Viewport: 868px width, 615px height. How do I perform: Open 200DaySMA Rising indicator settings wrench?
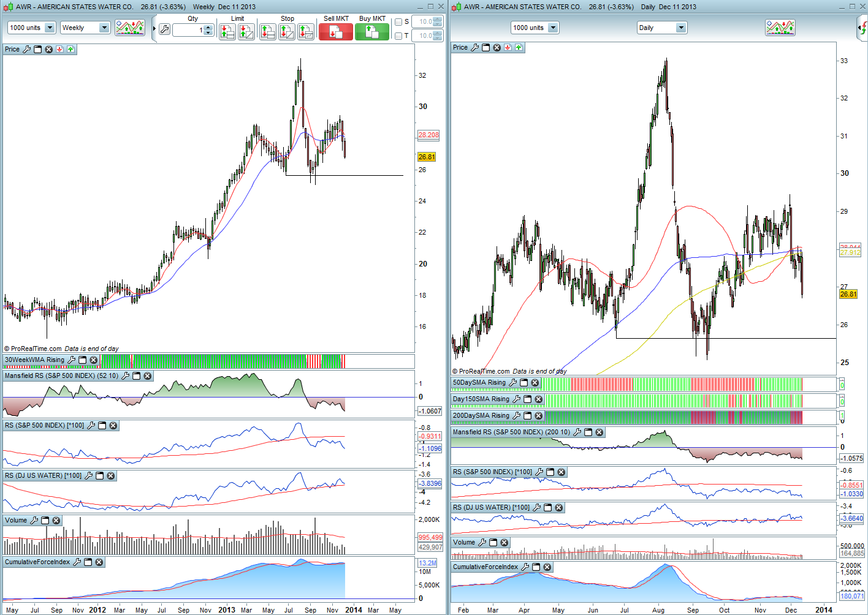(x=516, y=416)
